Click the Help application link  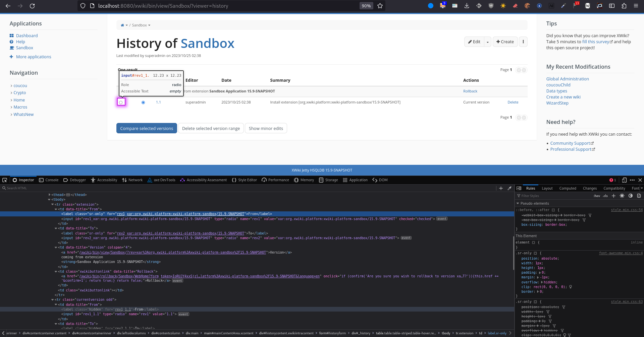(20, 42)
